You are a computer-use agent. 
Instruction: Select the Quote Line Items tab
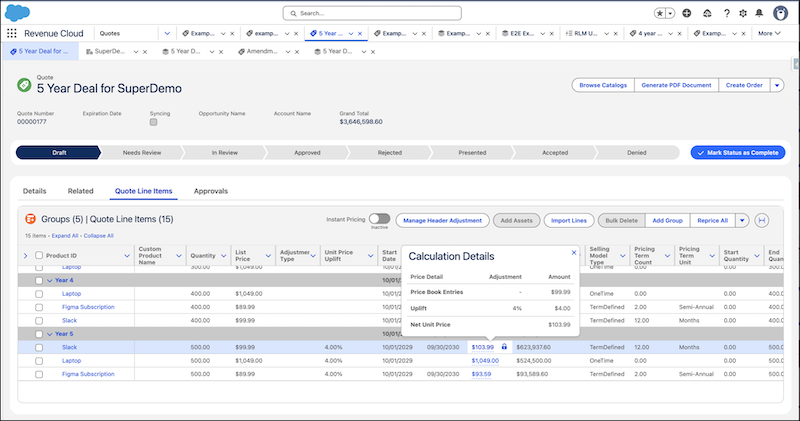point(143,191)
